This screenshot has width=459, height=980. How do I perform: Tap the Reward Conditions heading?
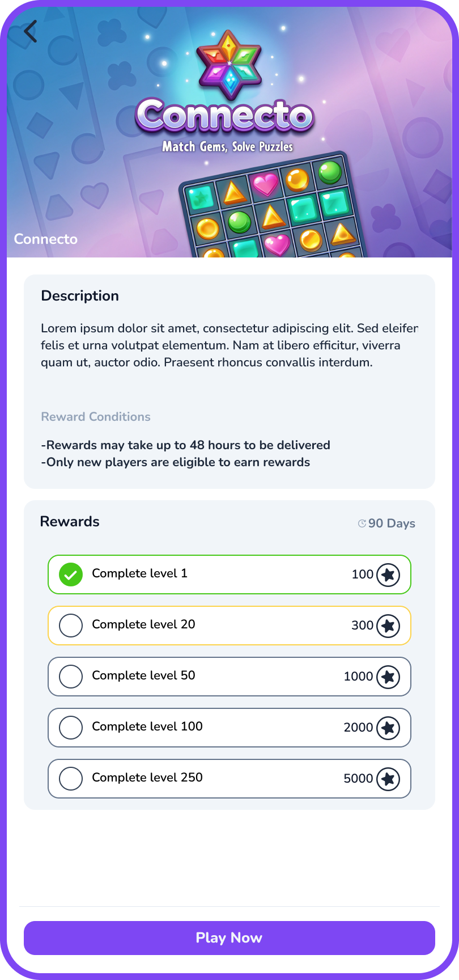pyautogui.click(x=95, y=417)
